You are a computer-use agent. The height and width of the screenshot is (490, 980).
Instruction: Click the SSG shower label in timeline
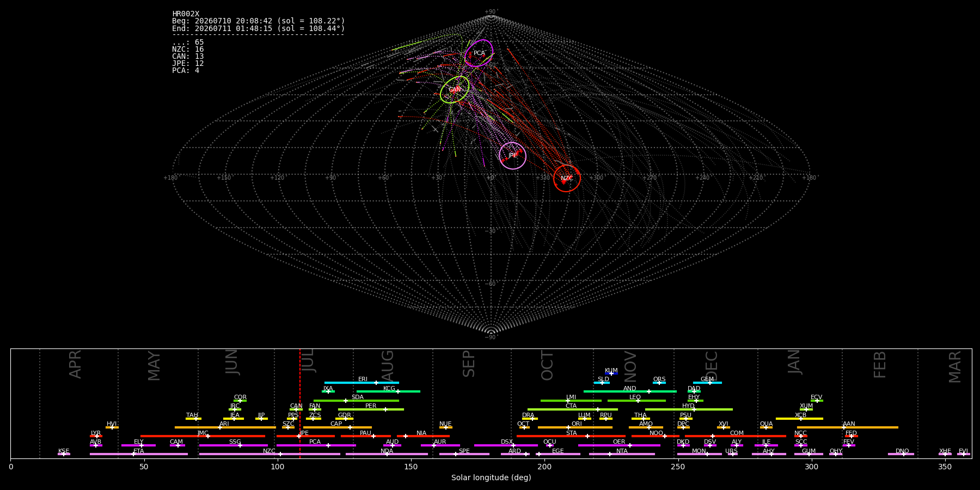235,442
